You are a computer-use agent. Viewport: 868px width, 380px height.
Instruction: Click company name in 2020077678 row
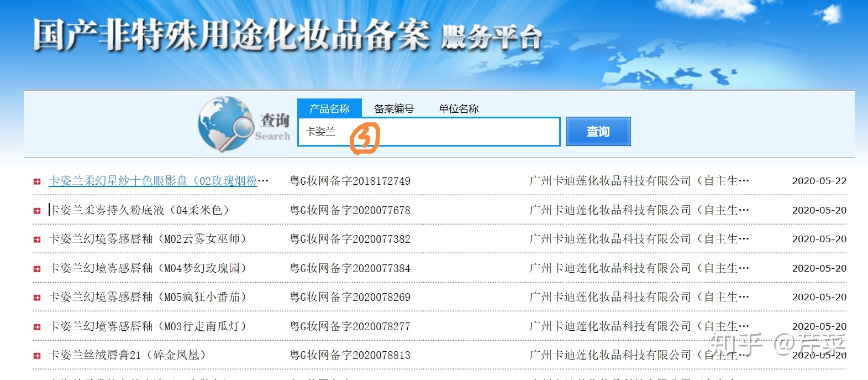(639, 210)
